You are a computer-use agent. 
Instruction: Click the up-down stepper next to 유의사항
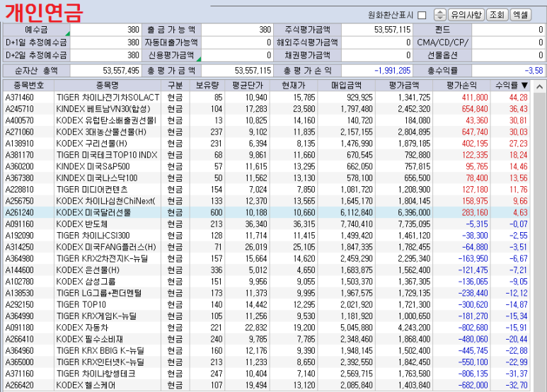(440, 15)
